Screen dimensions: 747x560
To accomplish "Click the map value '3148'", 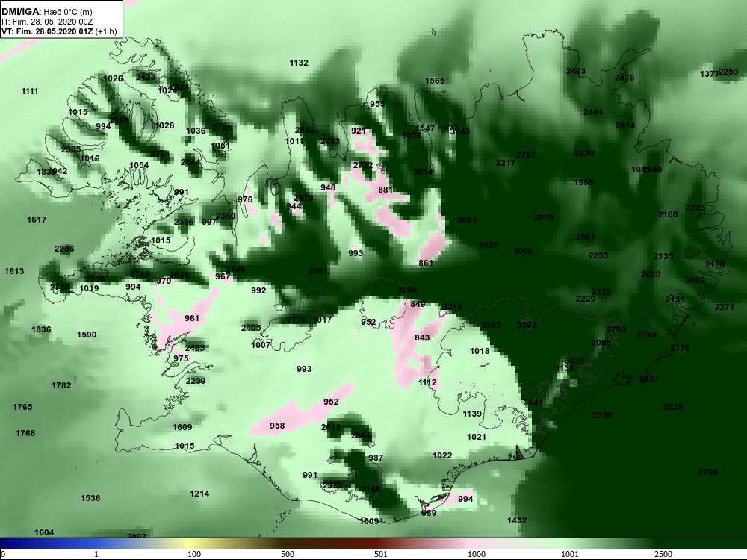I will [x=371, y=490].
